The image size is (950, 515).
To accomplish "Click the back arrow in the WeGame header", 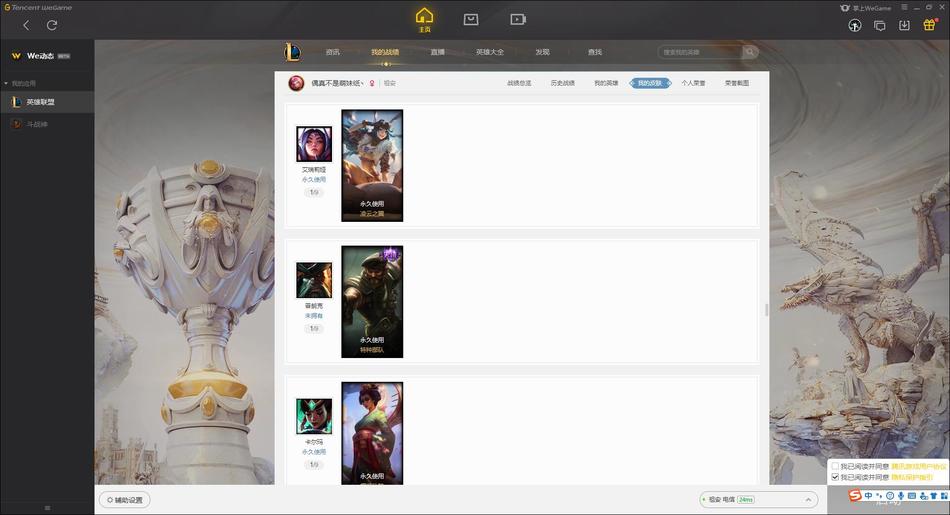I will (25, 25).
